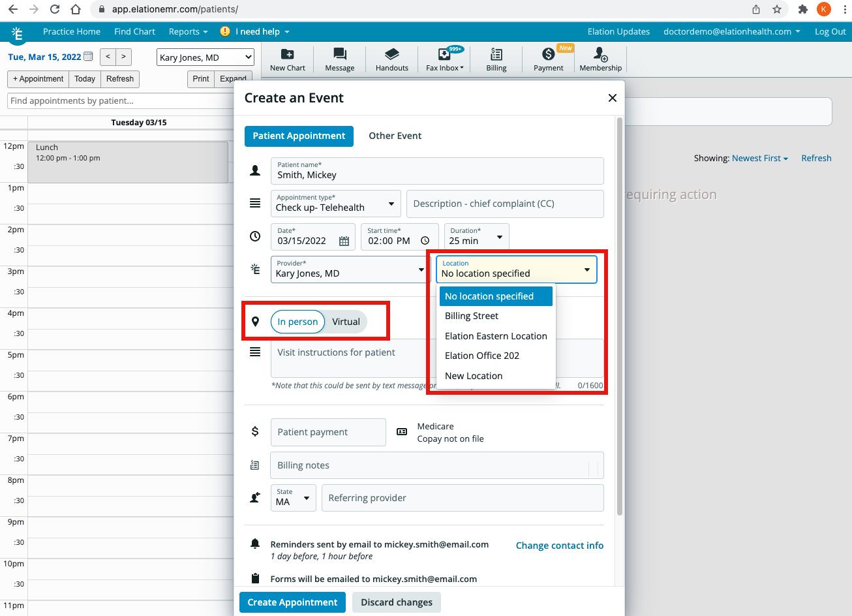Open Elation Updates link
The width and height of the screenshot is (852, 616).
[x=618, y=31]
